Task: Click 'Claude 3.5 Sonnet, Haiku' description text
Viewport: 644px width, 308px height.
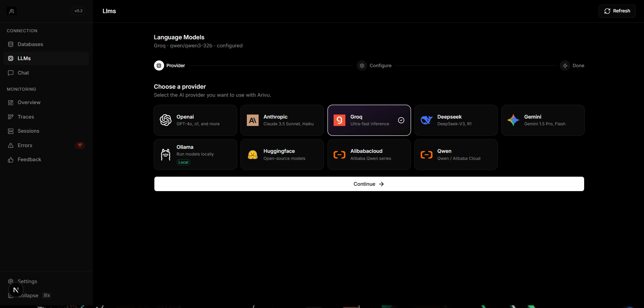Action: [289, 124]
